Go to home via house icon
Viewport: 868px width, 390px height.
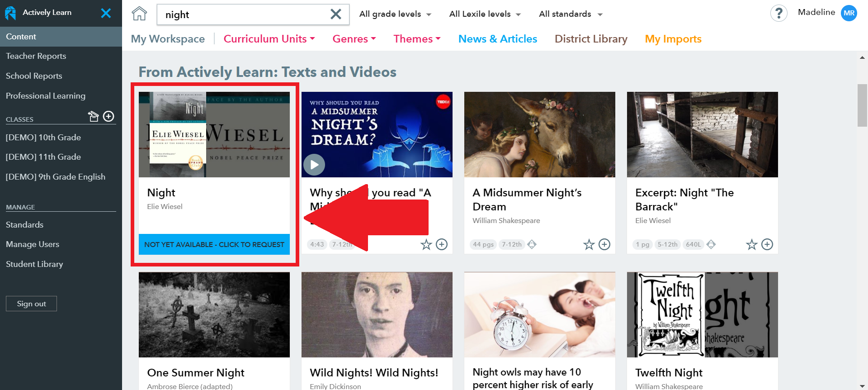point(139,14)
